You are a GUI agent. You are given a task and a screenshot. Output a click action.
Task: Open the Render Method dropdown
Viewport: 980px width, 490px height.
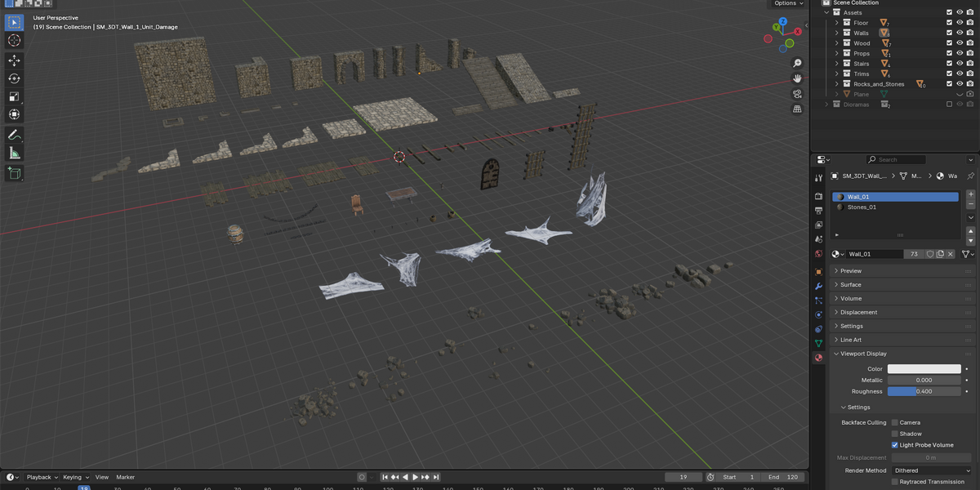(932, 470)
